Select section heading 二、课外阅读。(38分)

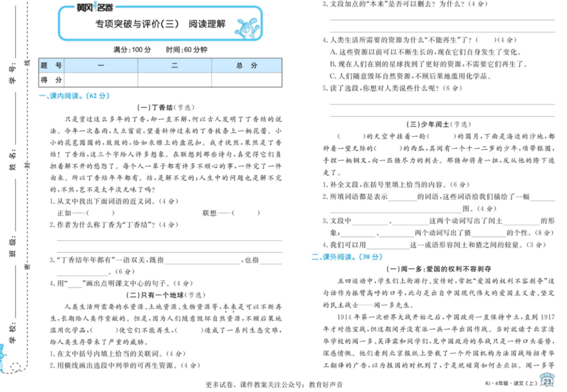pos(347,257)
